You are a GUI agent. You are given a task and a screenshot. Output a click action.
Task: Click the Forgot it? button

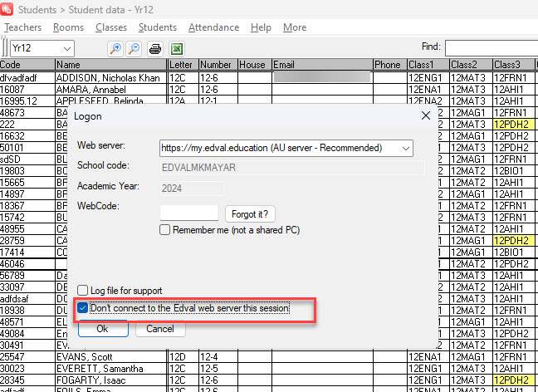click(250, 213)
